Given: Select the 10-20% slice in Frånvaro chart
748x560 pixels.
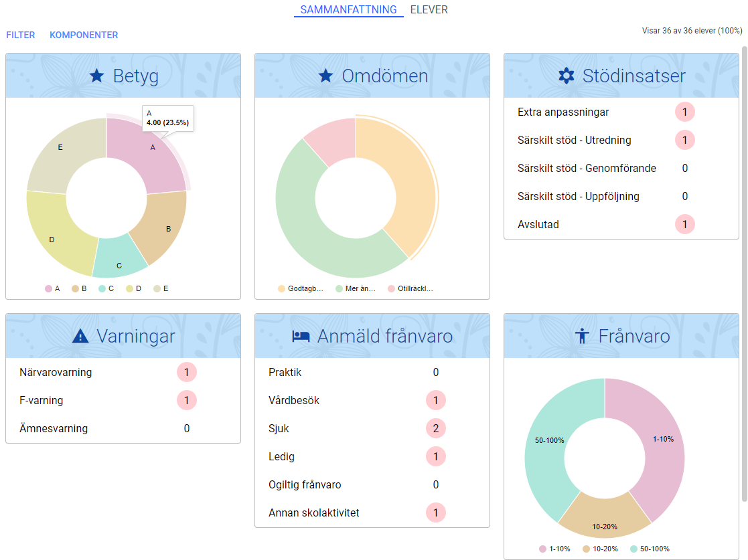Looking at the screenshot, I should coord(605,519).
